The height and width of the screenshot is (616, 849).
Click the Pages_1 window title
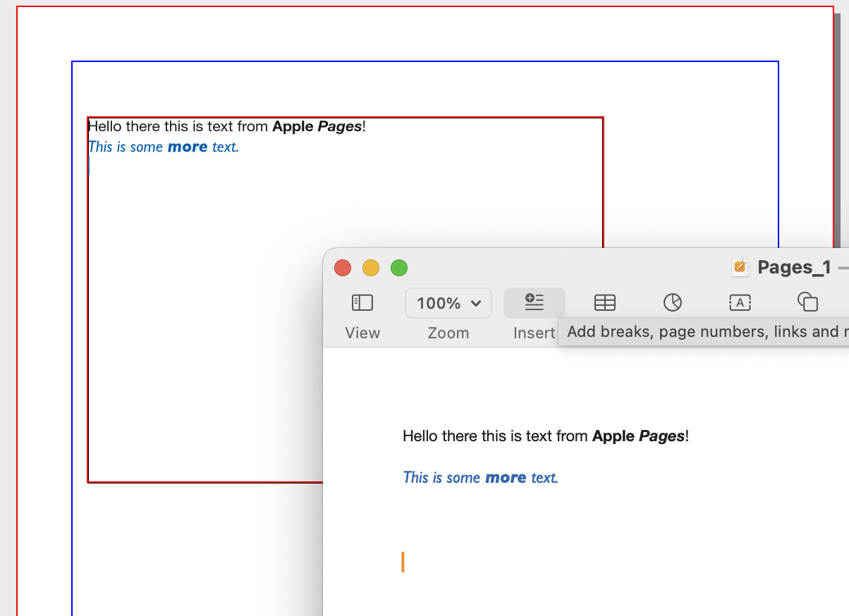point(794,267)
